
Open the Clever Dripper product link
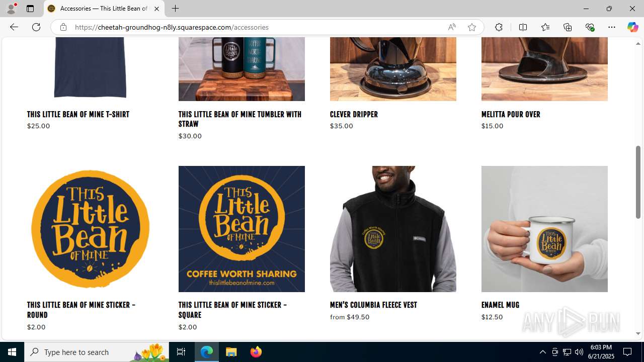pyautogui.click(x=354, y=115)
